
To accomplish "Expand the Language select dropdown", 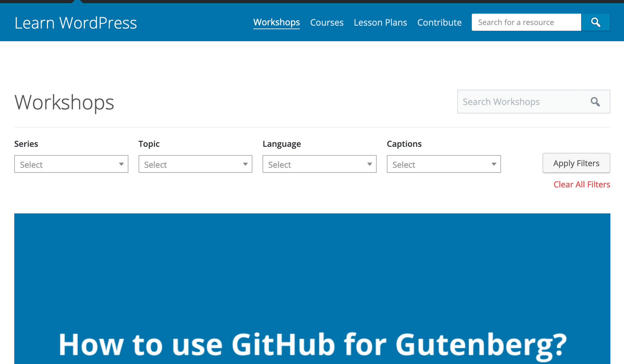I will tap(320, 164).
